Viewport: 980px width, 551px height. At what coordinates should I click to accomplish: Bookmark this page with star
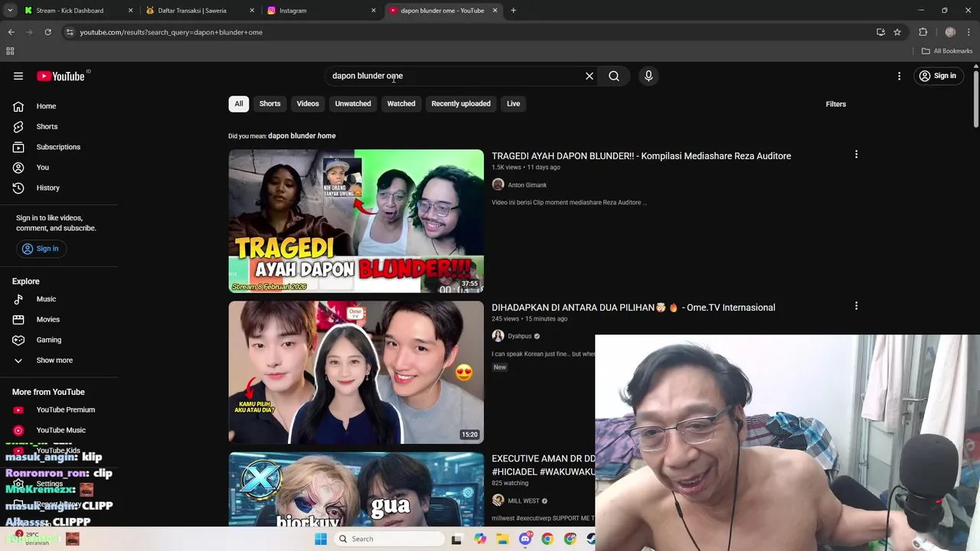point(897,32)
